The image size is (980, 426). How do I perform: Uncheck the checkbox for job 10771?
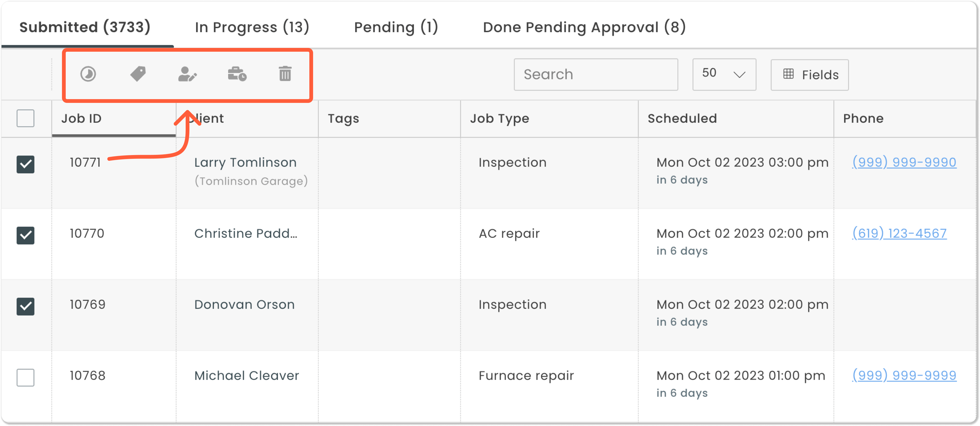coord(25,164)
